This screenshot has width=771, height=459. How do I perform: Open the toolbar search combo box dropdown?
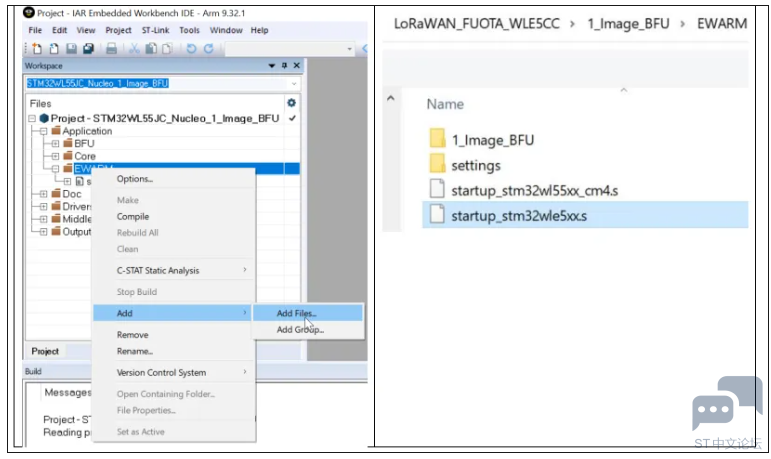click(x=350, y=49)
